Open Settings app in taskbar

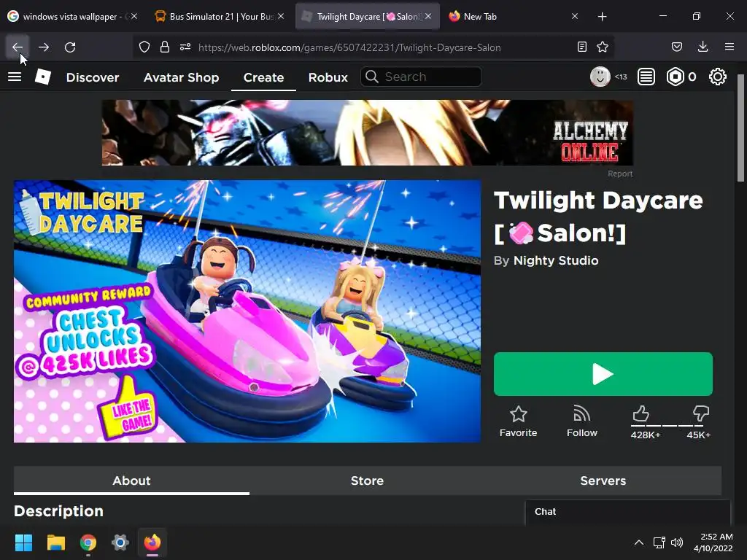(120, 542)
